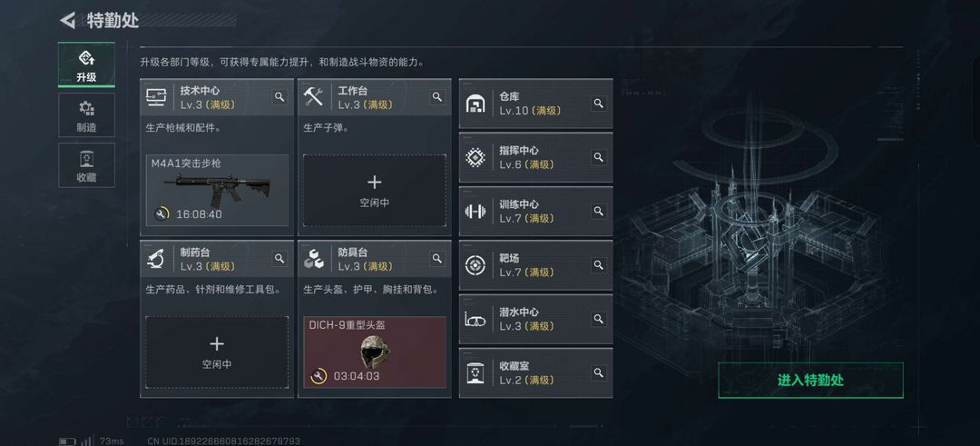Open the magnifier on 技术中心 card

(x=279, y=97)
